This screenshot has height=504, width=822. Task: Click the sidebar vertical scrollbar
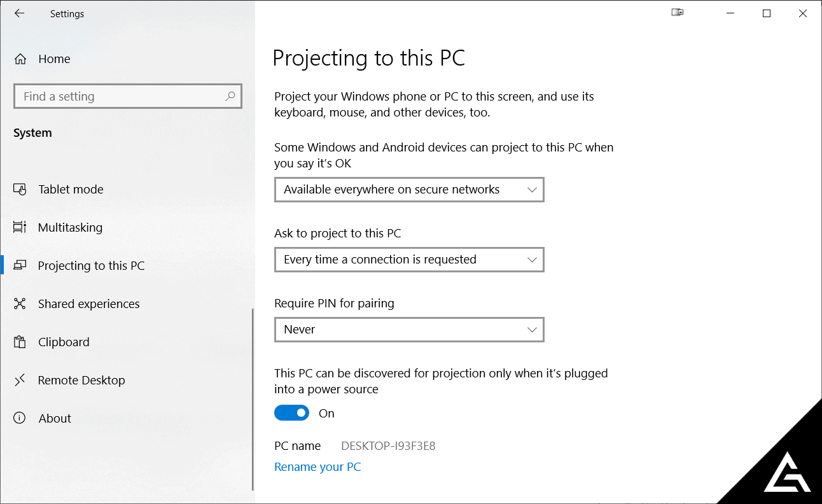(x=253, y=400)
